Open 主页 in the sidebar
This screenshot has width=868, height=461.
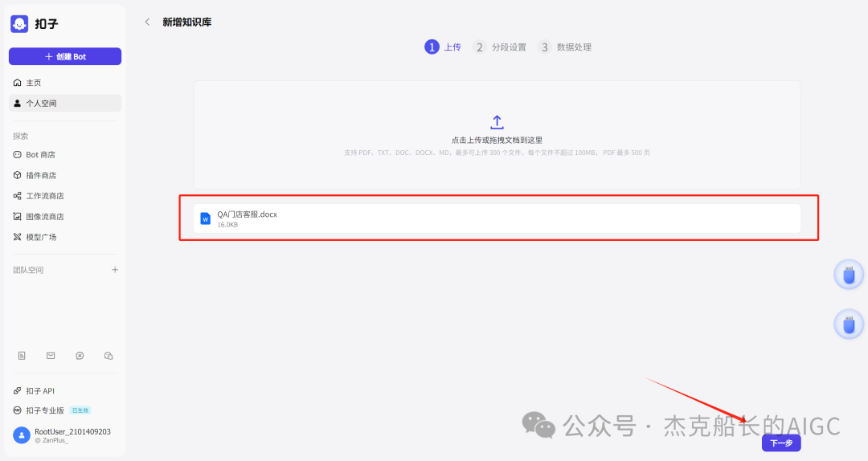click(65, 83)
